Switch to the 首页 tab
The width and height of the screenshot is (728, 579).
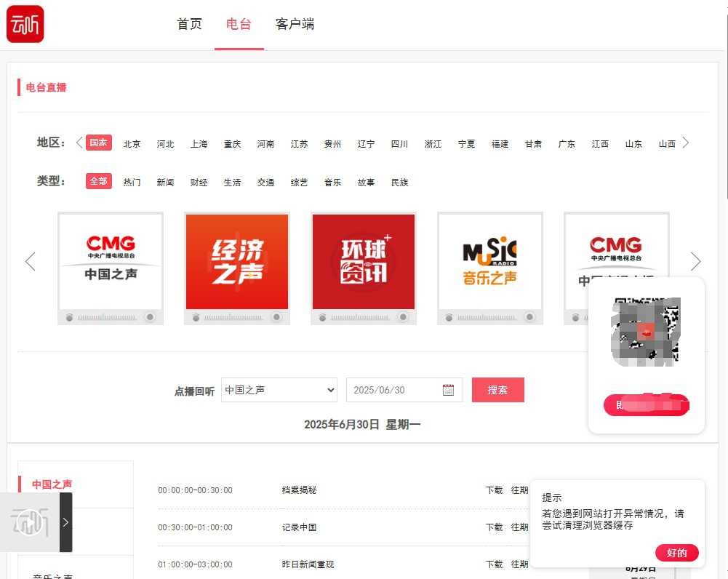click(190, 24)
